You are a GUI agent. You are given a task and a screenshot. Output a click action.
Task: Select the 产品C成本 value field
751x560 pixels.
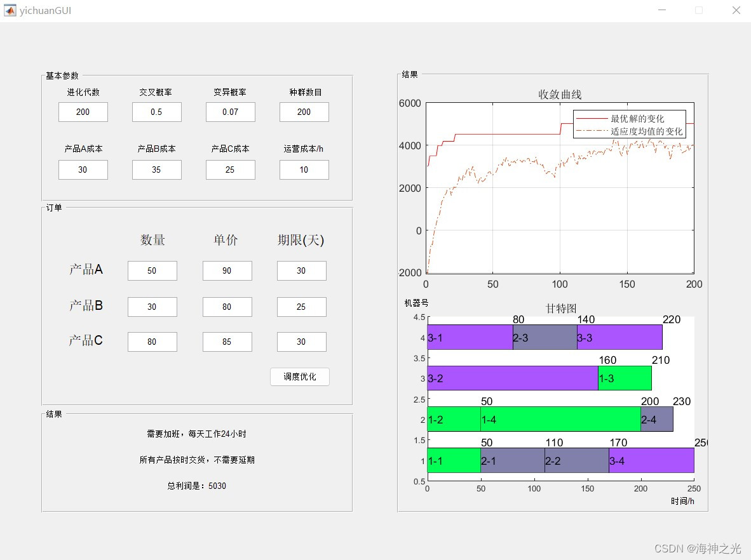tap(230, 170)
